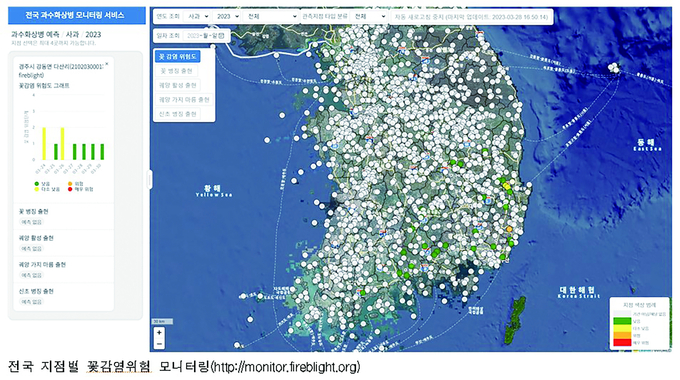
Task: Switch to the 궤양 가지 마름 출현 layer
Action: (184, 99)
